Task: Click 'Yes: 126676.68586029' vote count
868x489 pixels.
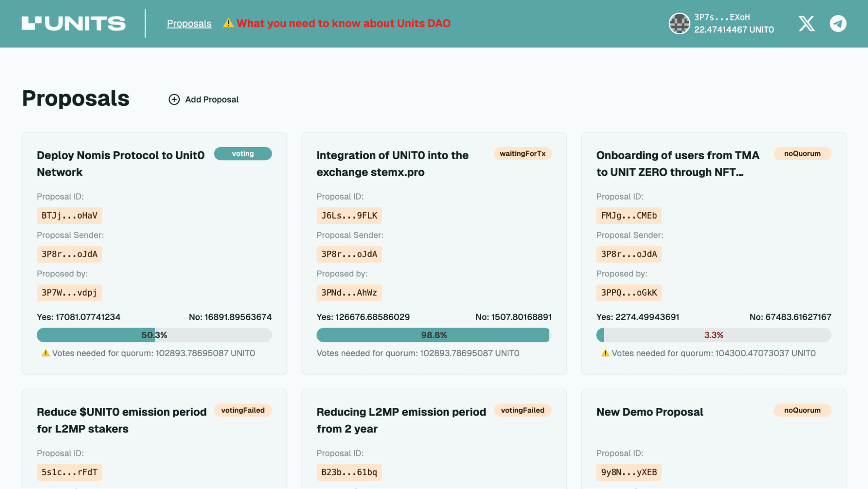Action: point(363,317)
